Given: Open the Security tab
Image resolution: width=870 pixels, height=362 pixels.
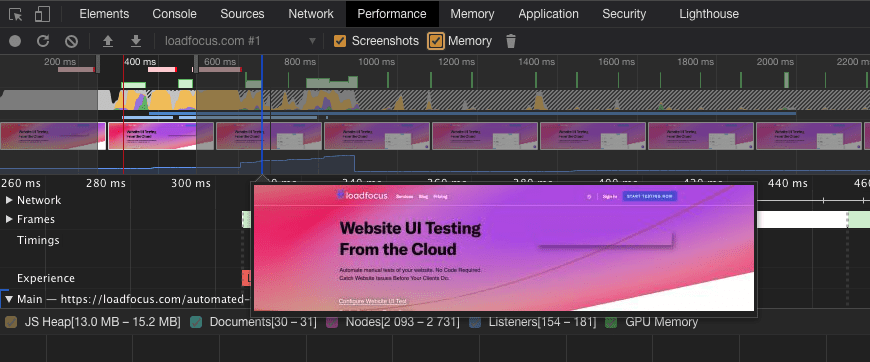Looking at the screenshot, I should pos(624,14).
